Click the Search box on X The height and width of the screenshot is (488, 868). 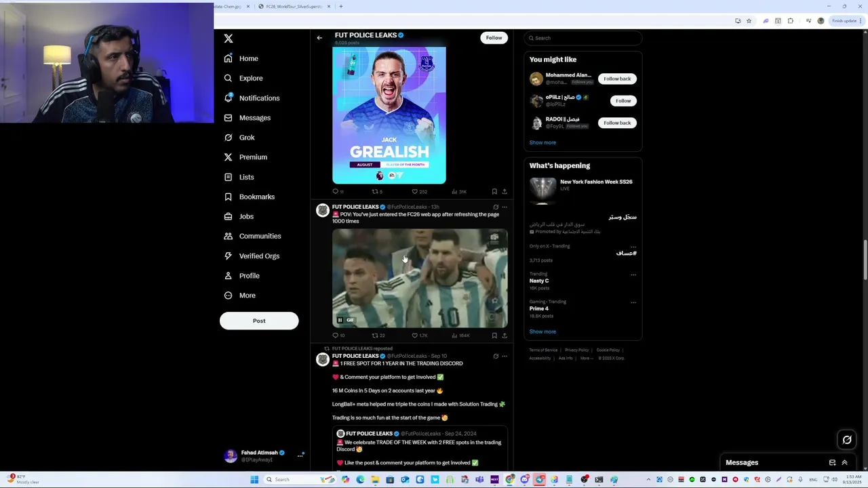pos(583,38)
